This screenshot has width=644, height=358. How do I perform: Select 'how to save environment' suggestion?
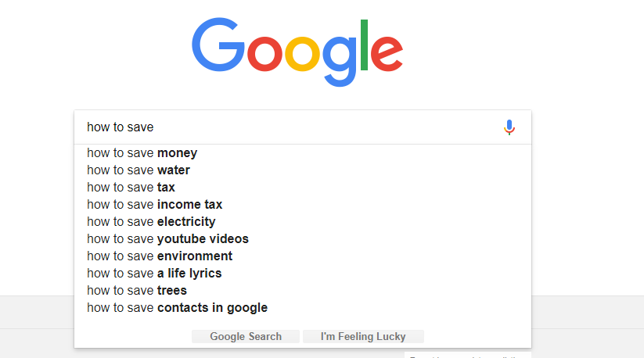[x=303, y=256]
